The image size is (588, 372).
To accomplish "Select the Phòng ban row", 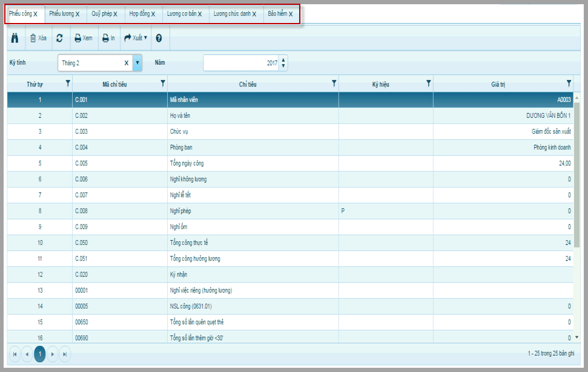I will [x=290, y=147].
